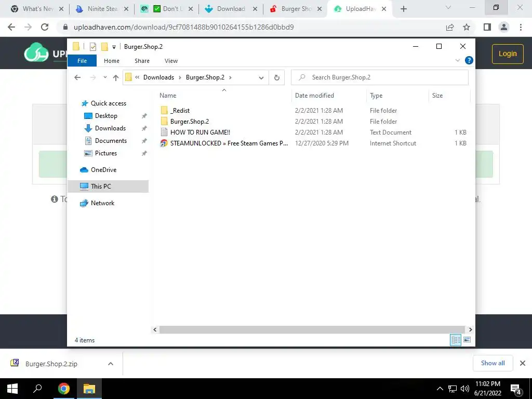This screenshot has height=399, width=532.
Task: Expand the quick access toolbar customize arrow
Action: point(114,47)
